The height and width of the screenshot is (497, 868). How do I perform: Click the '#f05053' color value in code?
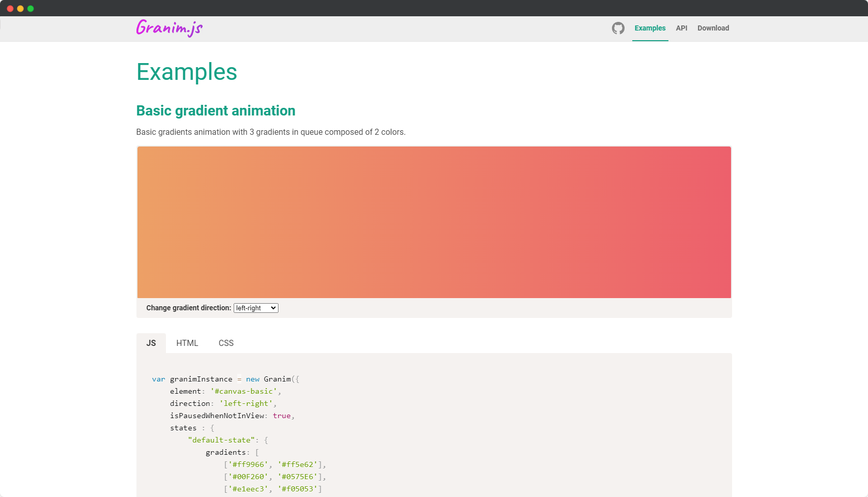click(x=298, y=489)
